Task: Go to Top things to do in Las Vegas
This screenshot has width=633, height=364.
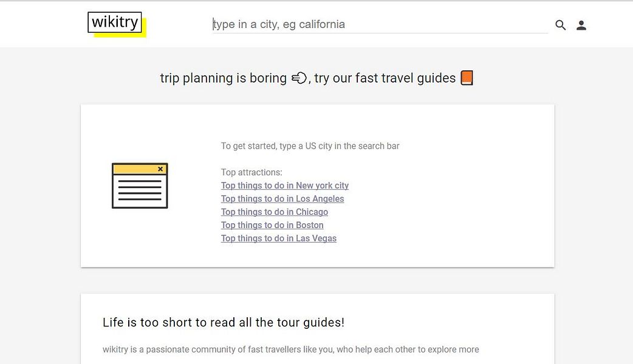Action: (x=279, y=238)
